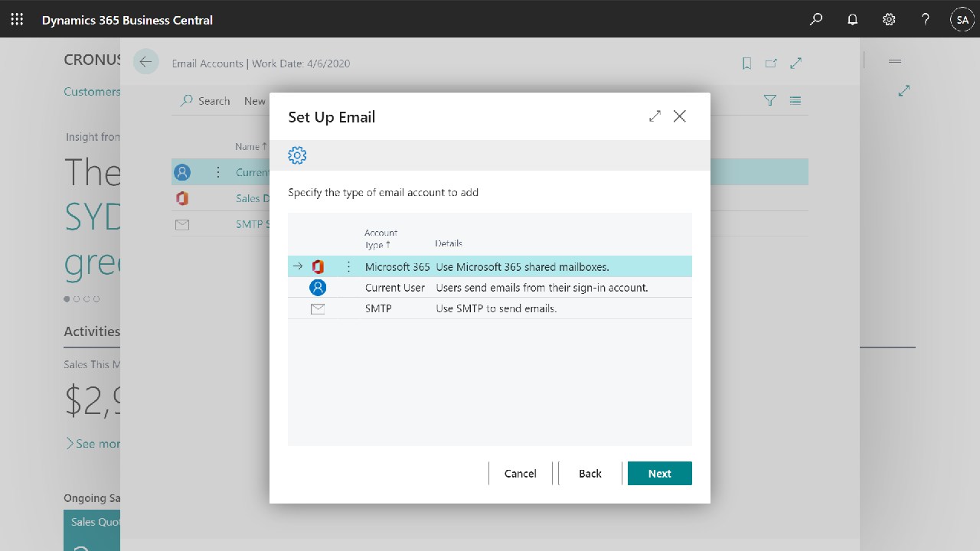The image size is (980, 551).
Task: Click Current User icon in background accounts list
Action: [182, 172]
